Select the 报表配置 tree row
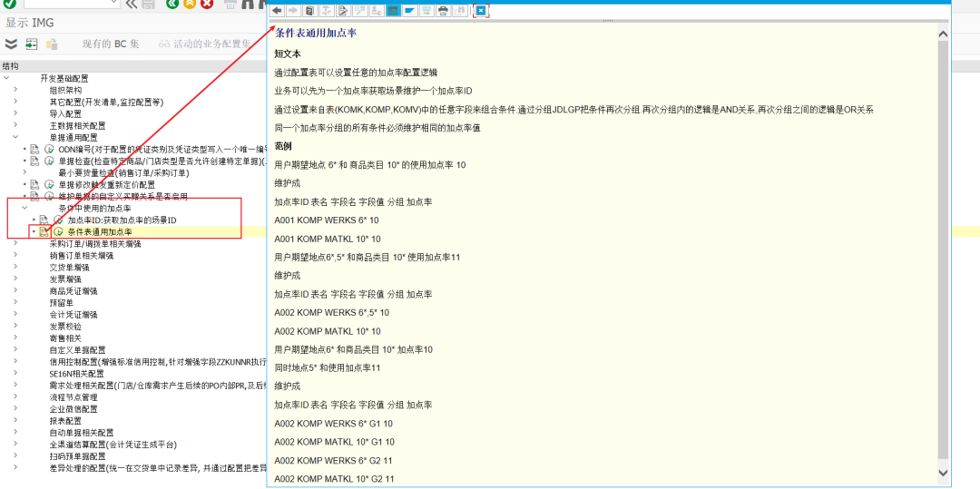 [x=65, y=420]
